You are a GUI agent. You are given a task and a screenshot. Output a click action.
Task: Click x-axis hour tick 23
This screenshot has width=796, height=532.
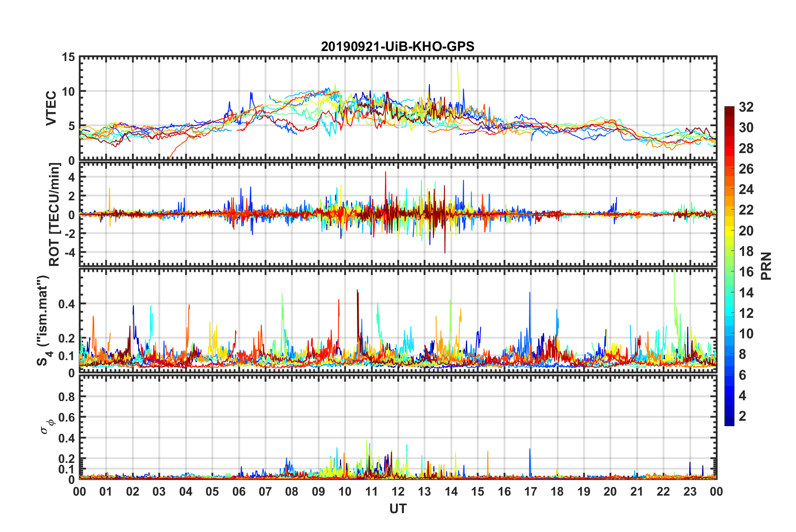690,491
